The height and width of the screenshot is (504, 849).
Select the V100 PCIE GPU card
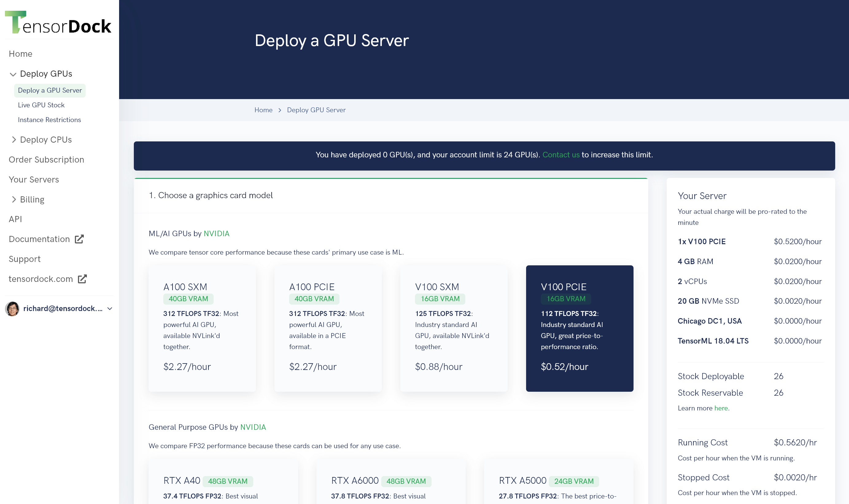click(580, 329)
